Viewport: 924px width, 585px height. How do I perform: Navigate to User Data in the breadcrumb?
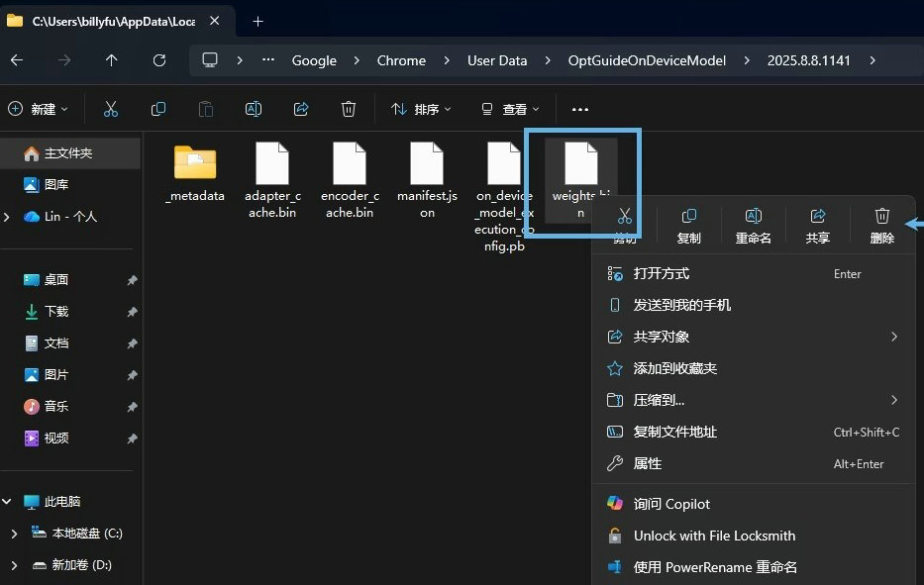(497, 60)
